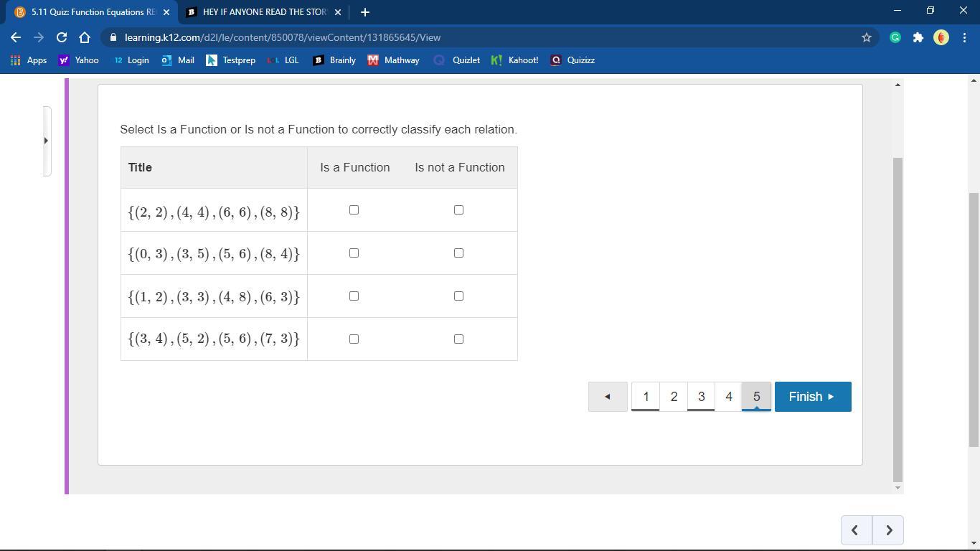Go to previous question with left triangle
The image size is (980, 551).
608,397
